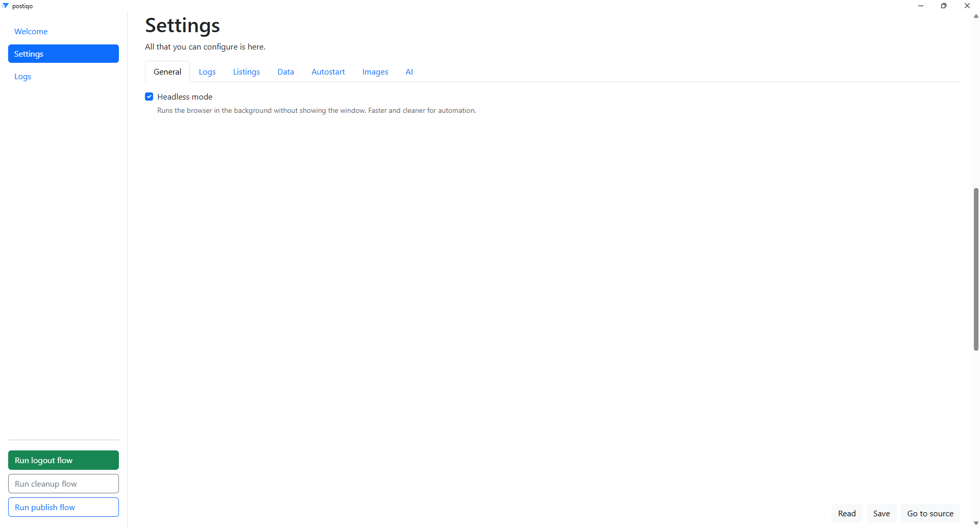Open the Welcome sidebar entry
This screenshot has height=527, width=980.
(x=31, y=31)
